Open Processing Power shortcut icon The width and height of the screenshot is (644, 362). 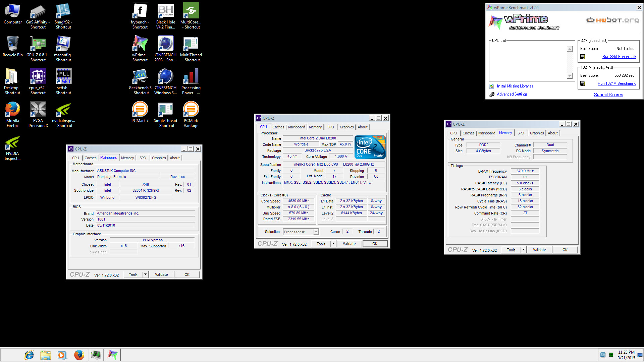[x=191, y=82]
